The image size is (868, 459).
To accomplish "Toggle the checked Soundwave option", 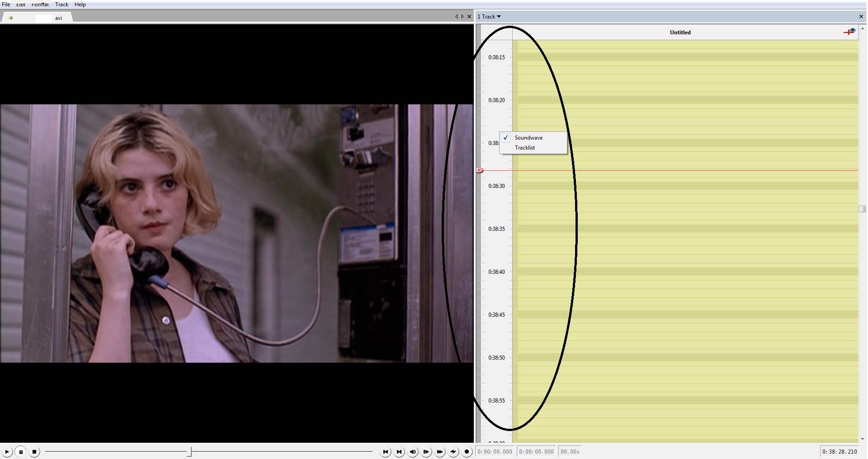I will [x=533, y=138].
